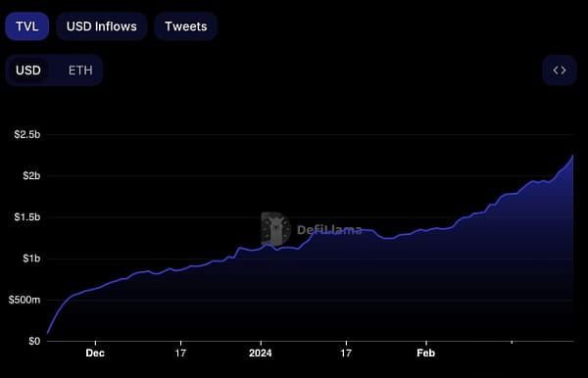Click the embed code icon
This screenshot has width=588, height=378.
560,71
